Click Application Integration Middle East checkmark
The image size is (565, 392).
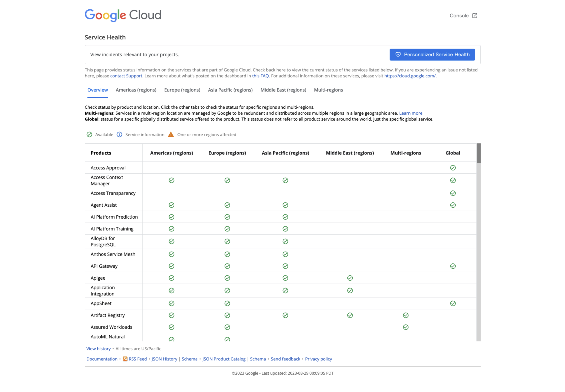click(x=350, y=291)
